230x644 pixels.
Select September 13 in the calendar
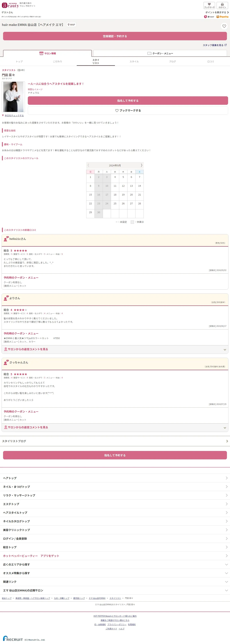[x=131, y=187]
